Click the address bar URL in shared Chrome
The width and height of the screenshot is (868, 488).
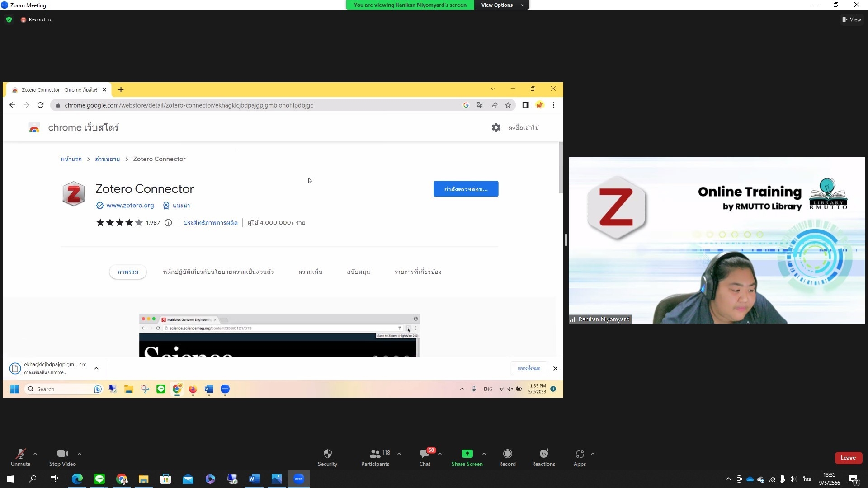click(x=189, y=105)
